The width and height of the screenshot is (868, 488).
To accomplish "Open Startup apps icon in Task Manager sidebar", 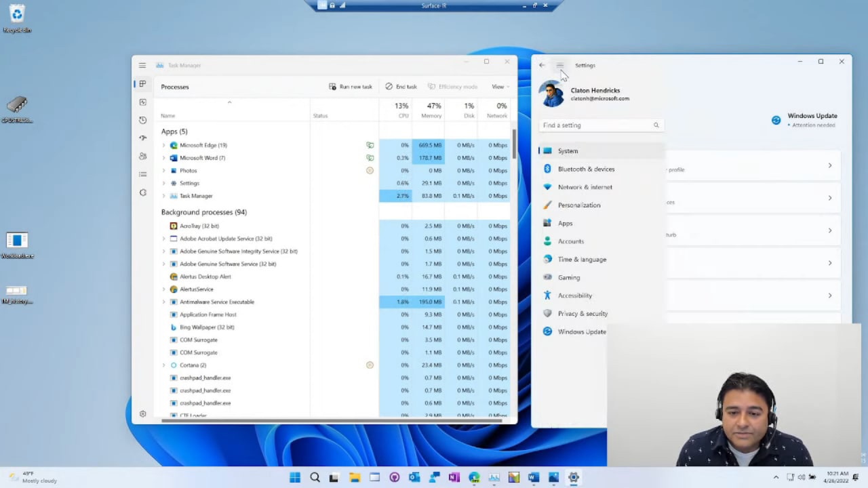I will (142, 138).
